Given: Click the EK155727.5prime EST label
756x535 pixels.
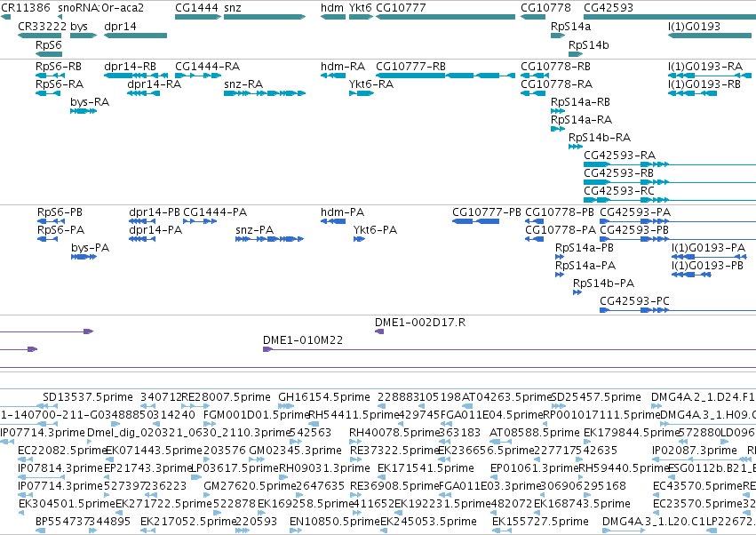Looking at the screenshot, I should 540,522.
